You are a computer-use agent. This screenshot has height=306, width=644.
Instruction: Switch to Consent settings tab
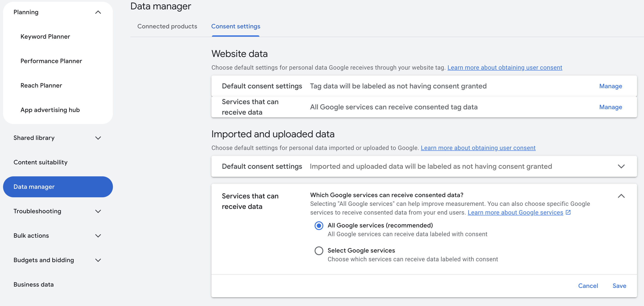tap(235, 26)
